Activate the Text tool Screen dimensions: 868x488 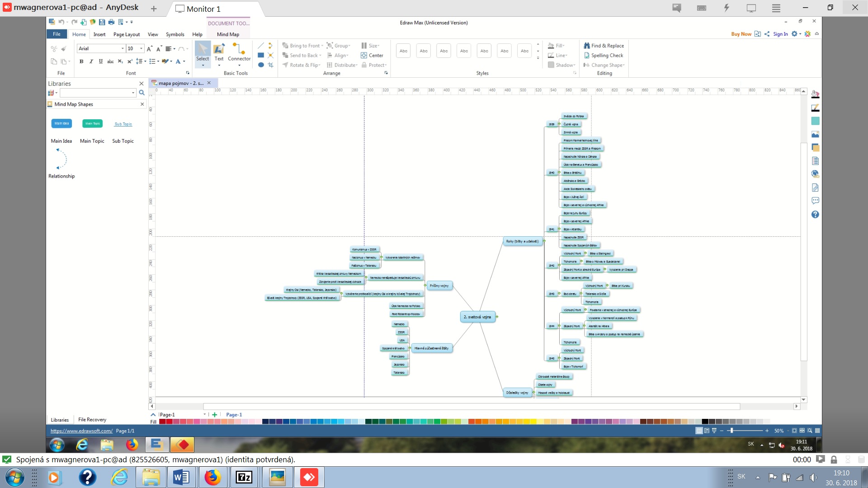(x=219, y=54)
